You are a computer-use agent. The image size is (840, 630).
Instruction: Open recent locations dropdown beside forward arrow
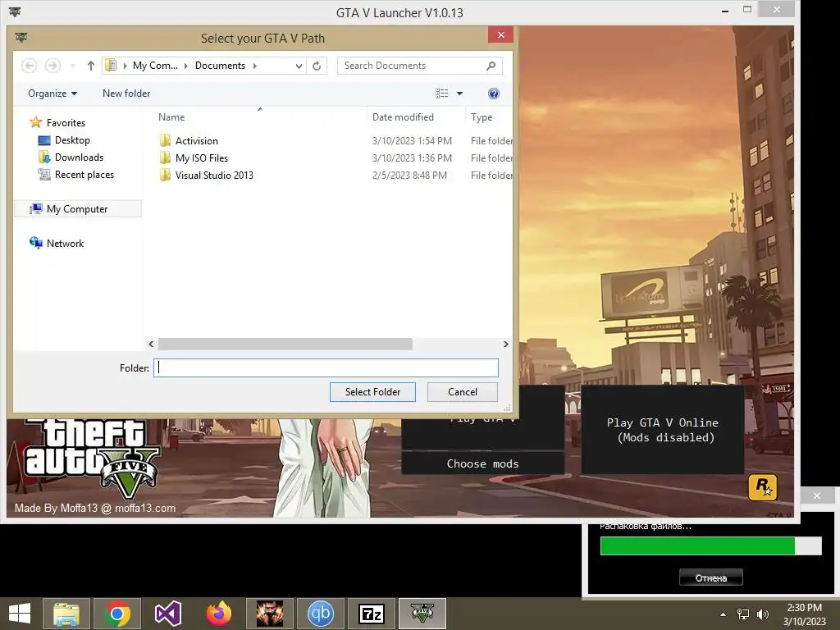73,66
